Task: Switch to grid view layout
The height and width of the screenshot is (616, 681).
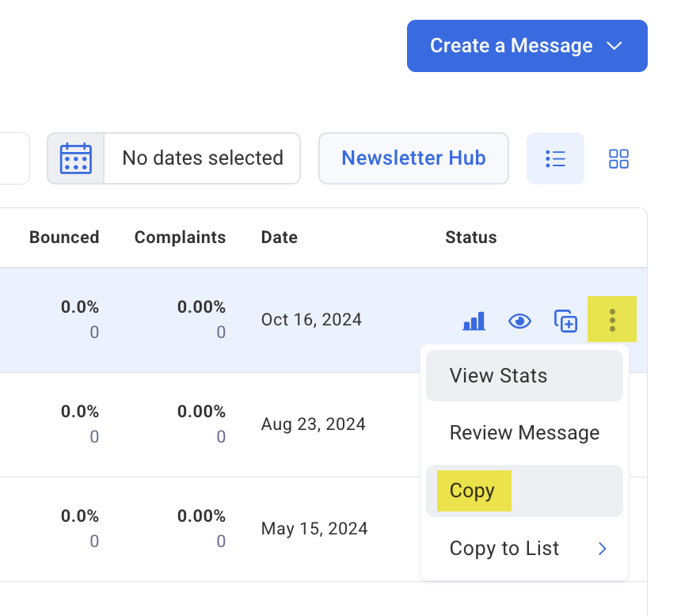Action: pyautogui.click(x=618, y=158)
